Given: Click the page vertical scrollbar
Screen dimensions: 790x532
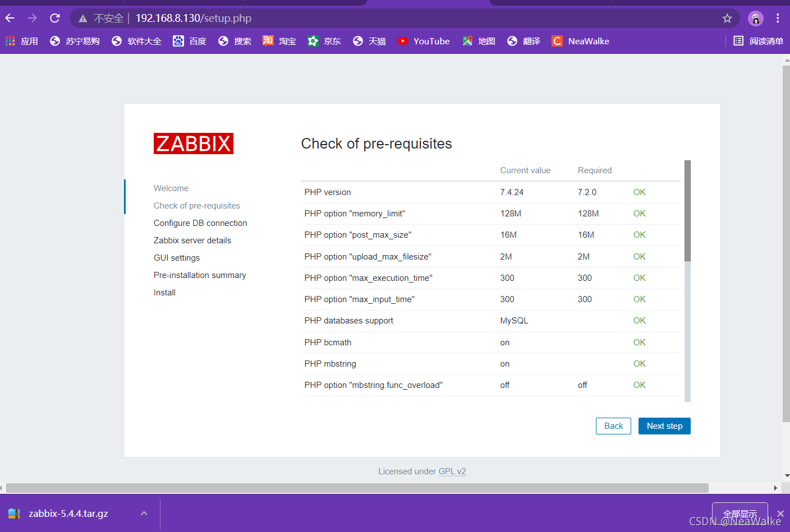Looking at the screenshot, I should click(x=786, y=244).
